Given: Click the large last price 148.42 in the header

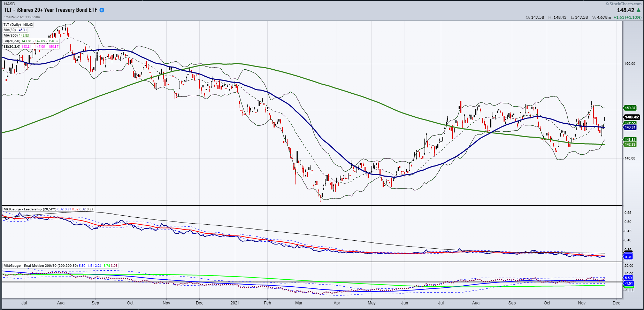Looking at the screenshot, I should tap(626, 10).
